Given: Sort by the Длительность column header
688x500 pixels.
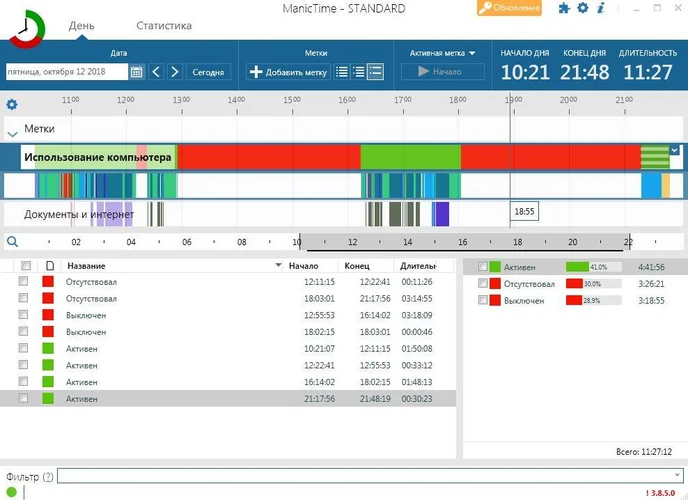Looking at the screenshot, I should pos(418,266).
